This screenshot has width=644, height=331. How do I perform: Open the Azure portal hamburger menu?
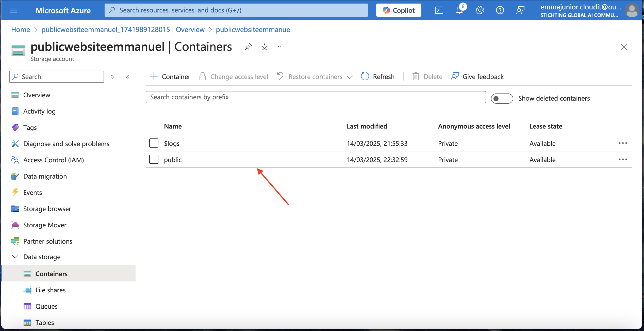(x=13, y=10)
